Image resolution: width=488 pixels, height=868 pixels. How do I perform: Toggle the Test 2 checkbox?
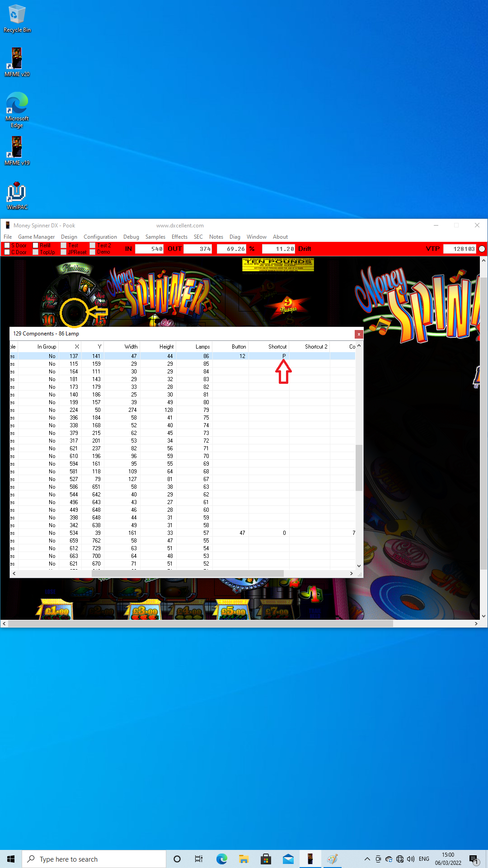pos(93,245)
